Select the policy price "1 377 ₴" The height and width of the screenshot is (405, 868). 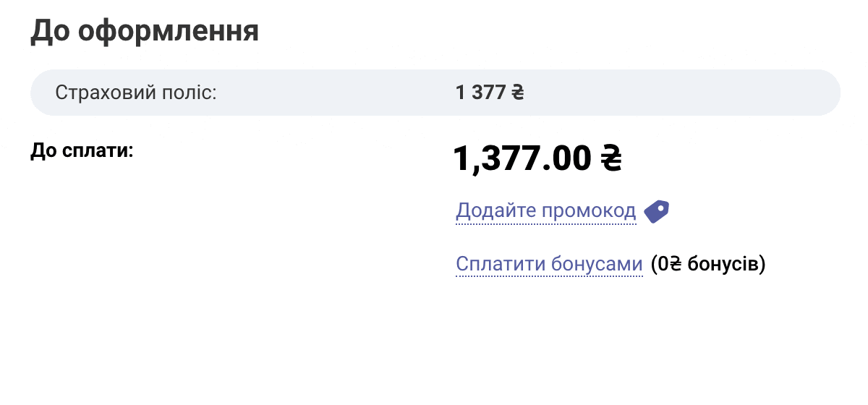point(490,93)
